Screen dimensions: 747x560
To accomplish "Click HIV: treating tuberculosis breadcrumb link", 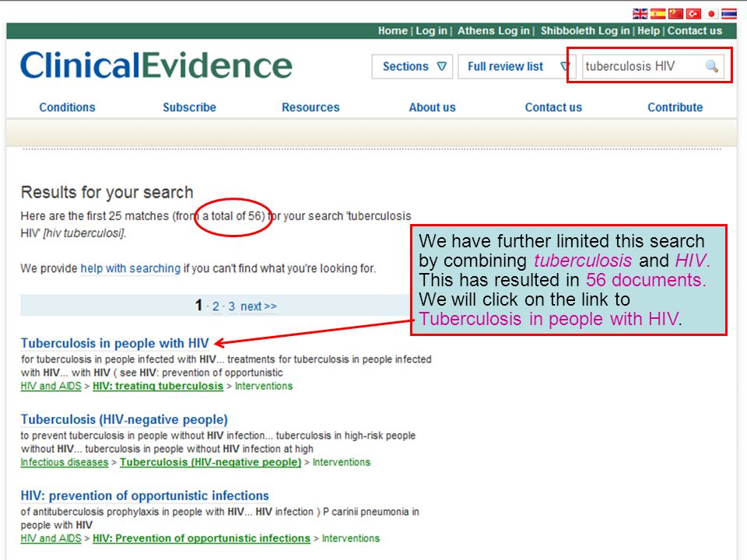I will coord(158,387).
